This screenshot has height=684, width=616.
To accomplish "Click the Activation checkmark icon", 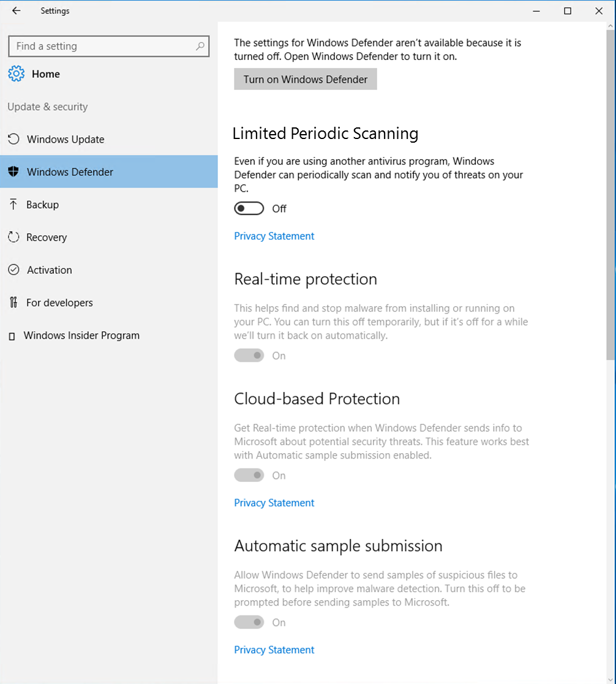I will tap(13, 269).
